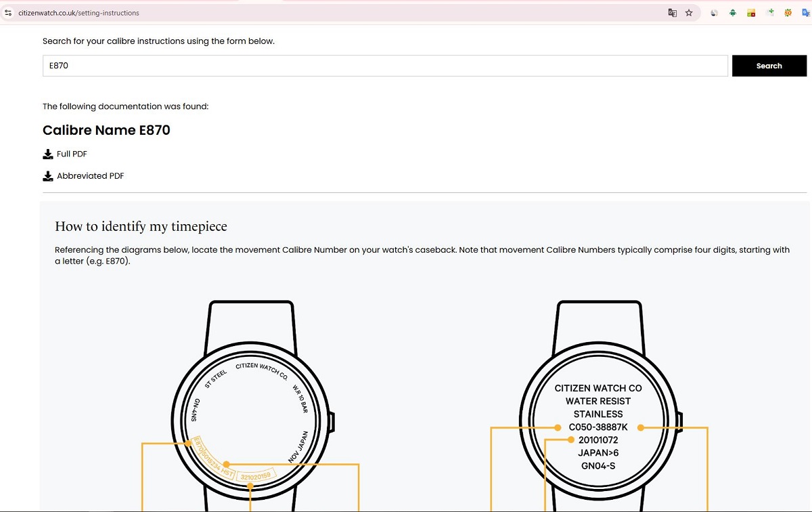
Task: Click the download icon beside Abbreviated PDF
Action: 48,176
